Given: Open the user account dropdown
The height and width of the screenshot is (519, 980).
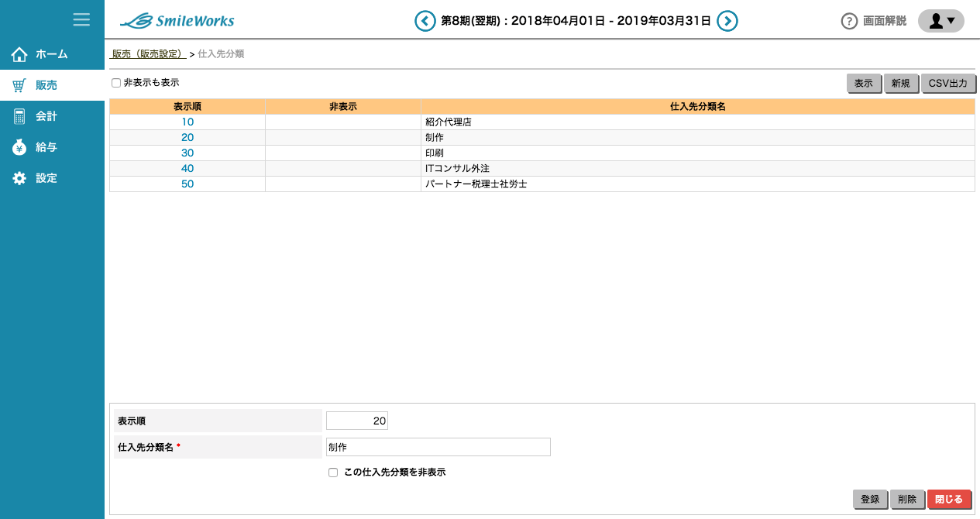Looking at the screenshot, I should point(941,21).
